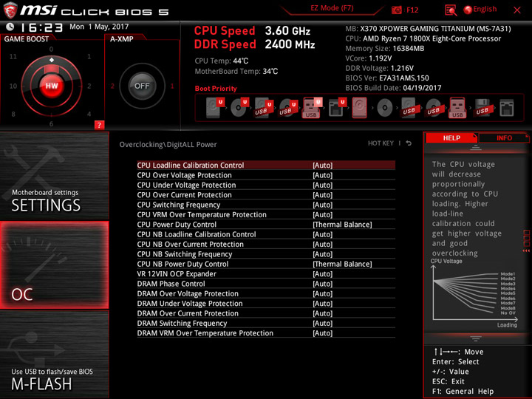Select the UEFI CD/DVD boot device icon
The width and height of the screenshot is (532, 399).
click(239, 108)
